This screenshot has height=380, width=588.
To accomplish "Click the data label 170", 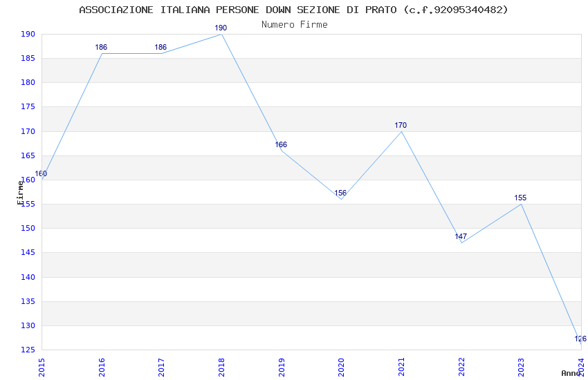I will click(x=401, y=126).
